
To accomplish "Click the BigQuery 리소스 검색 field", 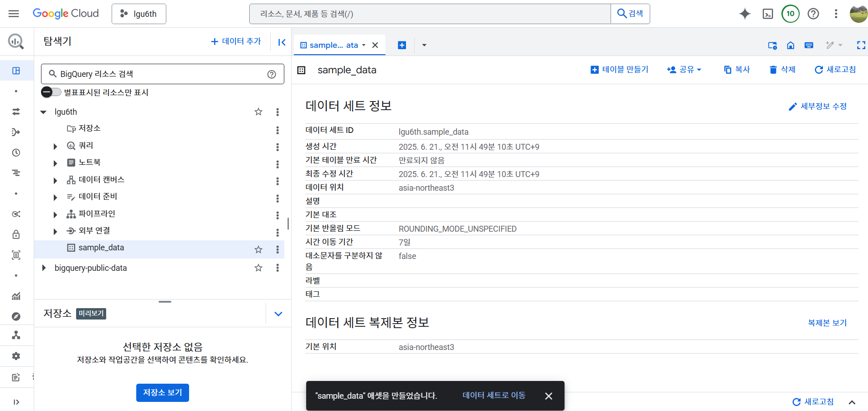I will [163, 74].
